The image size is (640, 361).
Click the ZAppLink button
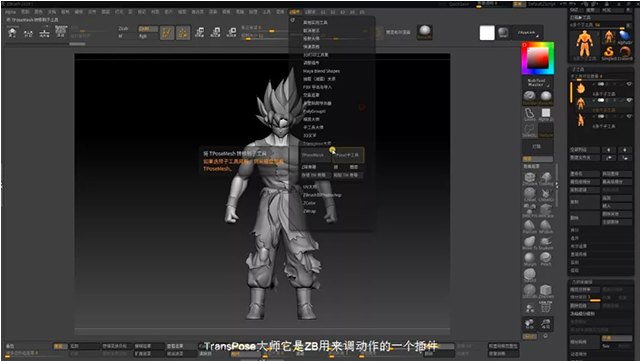(527, 32)
